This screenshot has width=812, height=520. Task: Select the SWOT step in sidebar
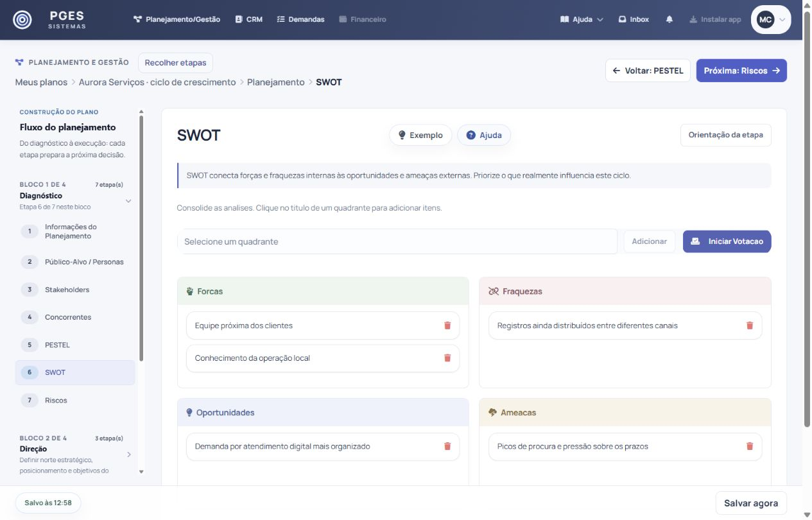click(x=75, y=372)
